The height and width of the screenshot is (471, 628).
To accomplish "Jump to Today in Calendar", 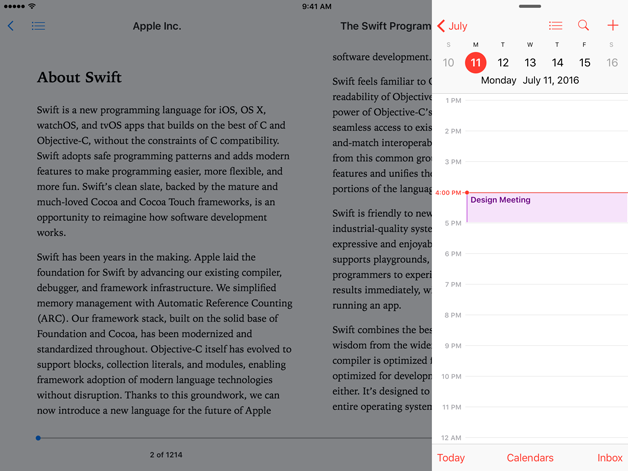I will 451,458.
